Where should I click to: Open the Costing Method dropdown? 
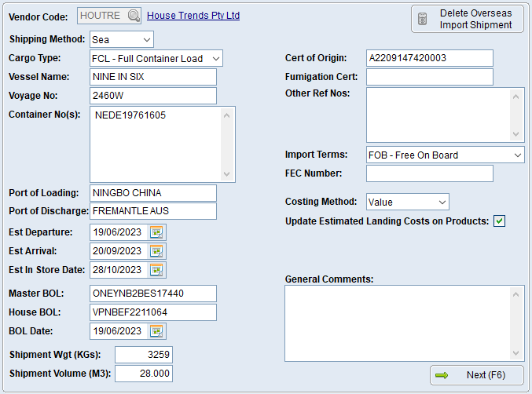point(442,202)
